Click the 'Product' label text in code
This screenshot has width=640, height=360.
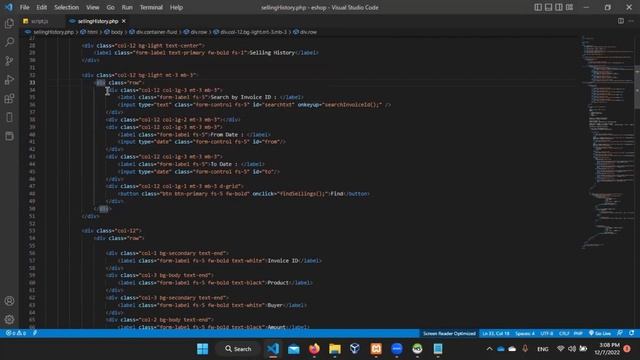tap(278, 282)
